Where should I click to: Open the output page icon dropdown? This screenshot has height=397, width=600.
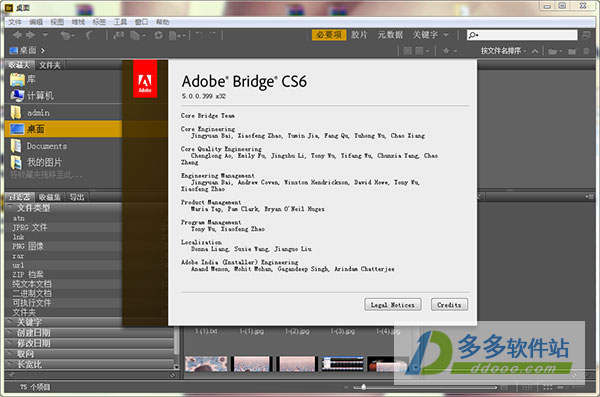coord(178,36)
